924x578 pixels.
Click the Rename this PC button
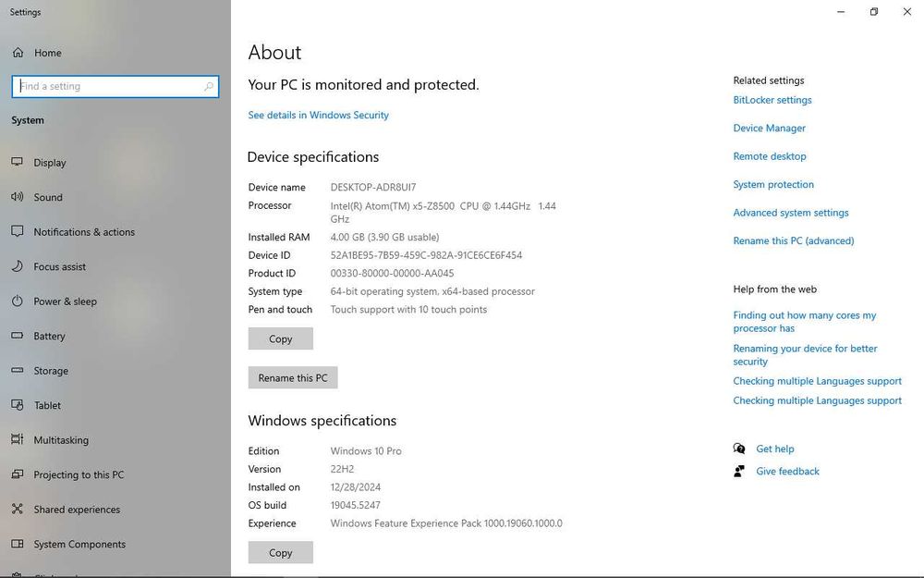point(293,377)
